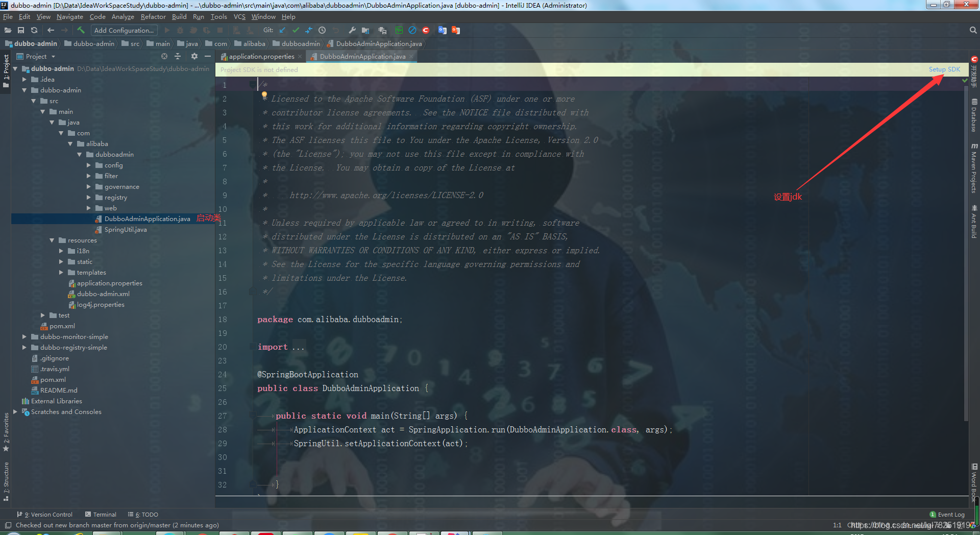The width and height of the screenshot is (980, 535).
Task: Open the File menu
Action: pyautogui.click(x=8, y=16)
